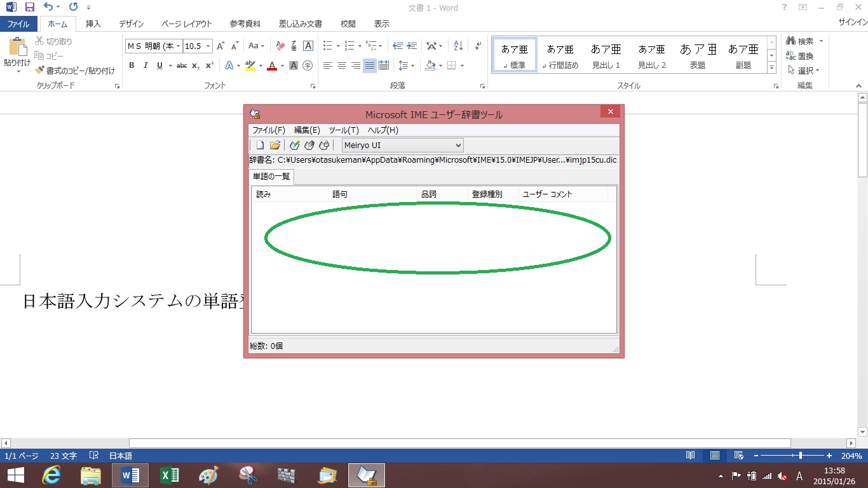Screen dimensions: 868x488
Task: Open Excel from the taskbar
Action: tap(170, 475)
